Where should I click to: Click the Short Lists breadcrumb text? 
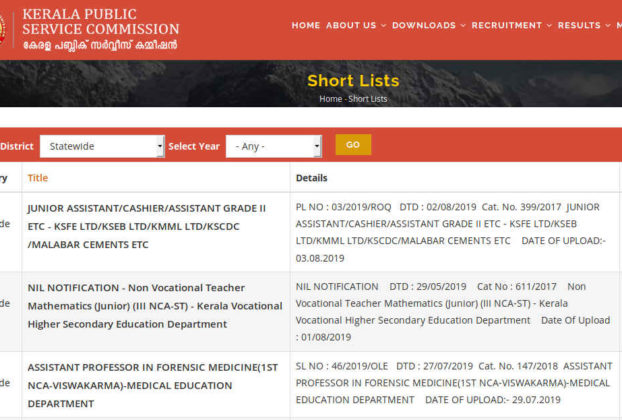(x=367, y=99)
